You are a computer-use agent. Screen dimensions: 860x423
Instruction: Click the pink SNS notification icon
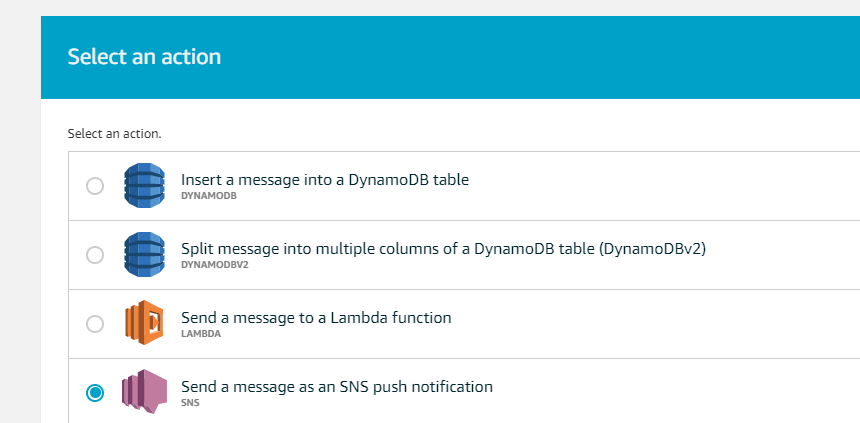pos(144,392)
